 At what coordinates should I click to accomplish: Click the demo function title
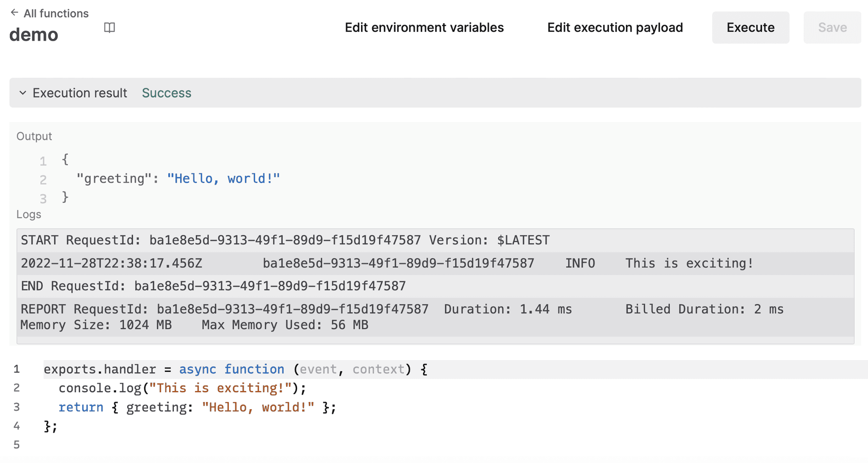(x=33, y=34)
